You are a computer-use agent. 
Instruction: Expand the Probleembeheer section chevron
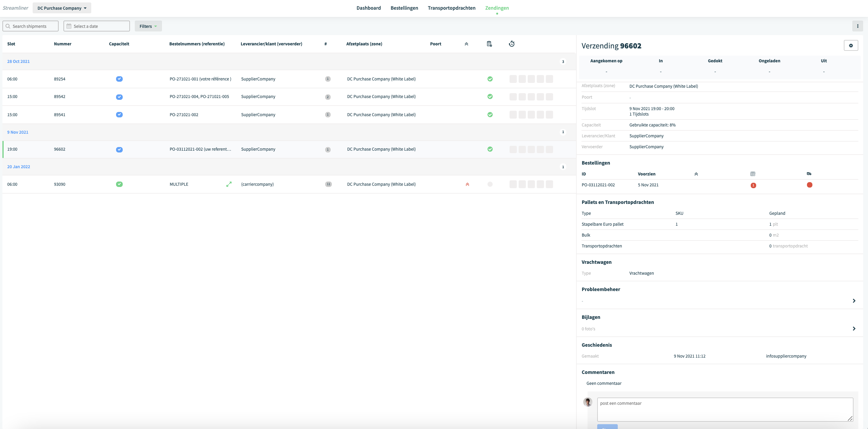point(854,300)
